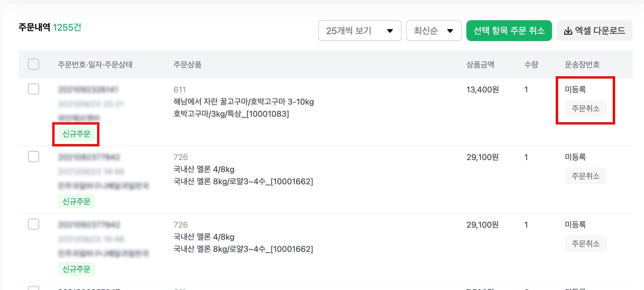Click the 신규주문 badge on the second order
Image resolution: width=644 pixels, height=290 pixels.
click(76, 201)
